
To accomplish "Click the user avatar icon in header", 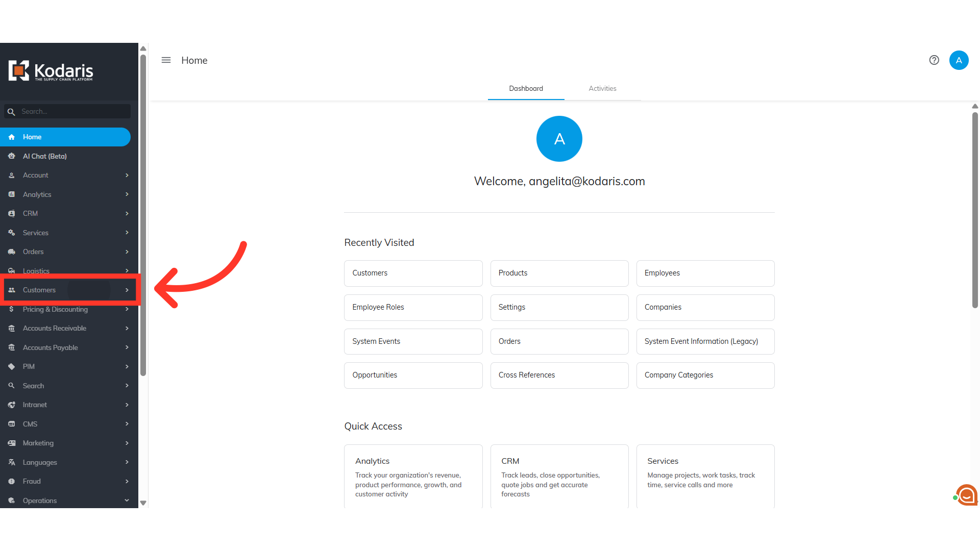I will tap(959, 60).
